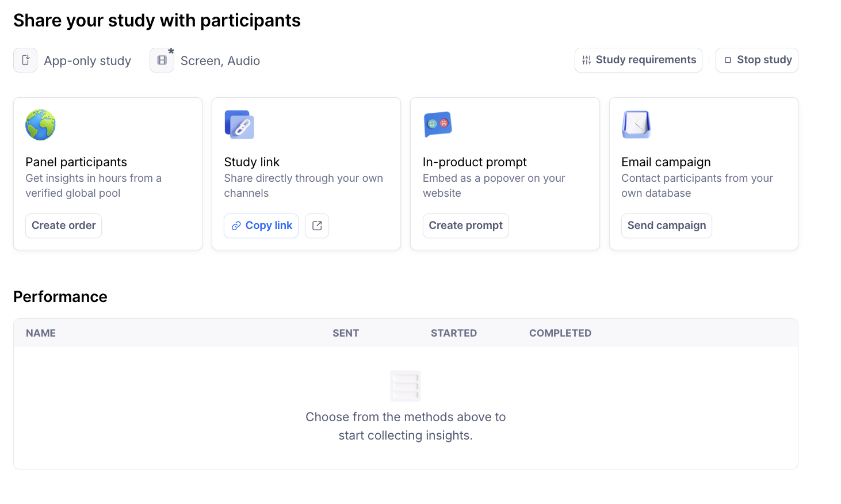
Task: Click 'Share your study with participants' heading
Action: [x=157, y=21]
